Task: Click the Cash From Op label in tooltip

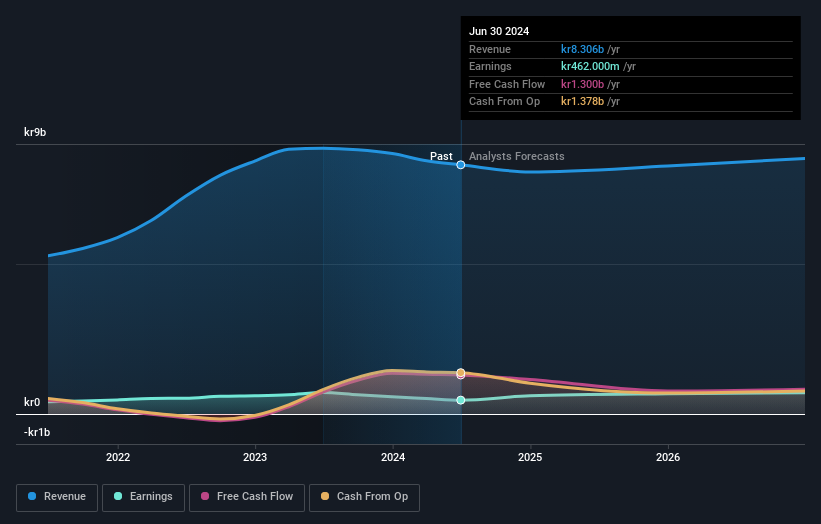Action: [x=504, y=102]
